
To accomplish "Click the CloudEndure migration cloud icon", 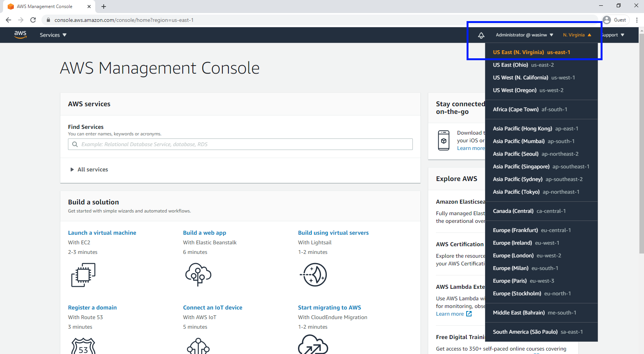I will point(314,346).
